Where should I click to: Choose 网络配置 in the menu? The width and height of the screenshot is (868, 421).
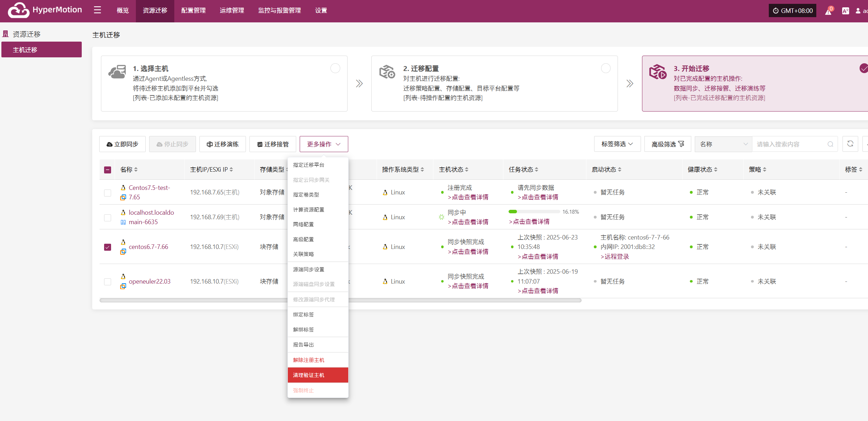coord(318,224)
